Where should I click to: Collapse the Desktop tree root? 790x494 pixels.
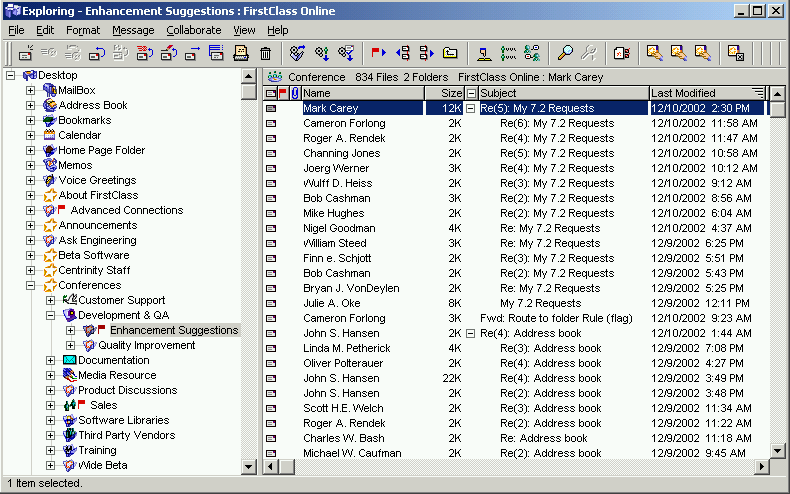[x=11, y=76]
